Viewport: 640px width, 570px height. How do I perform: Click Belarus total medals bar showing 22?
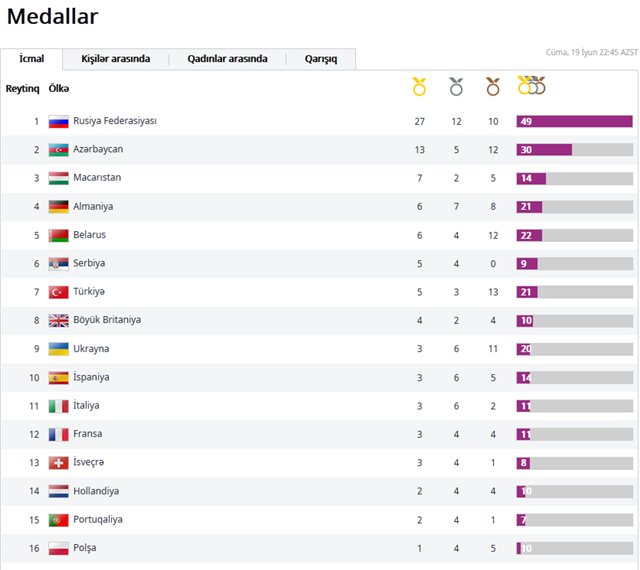pos(574,235)
